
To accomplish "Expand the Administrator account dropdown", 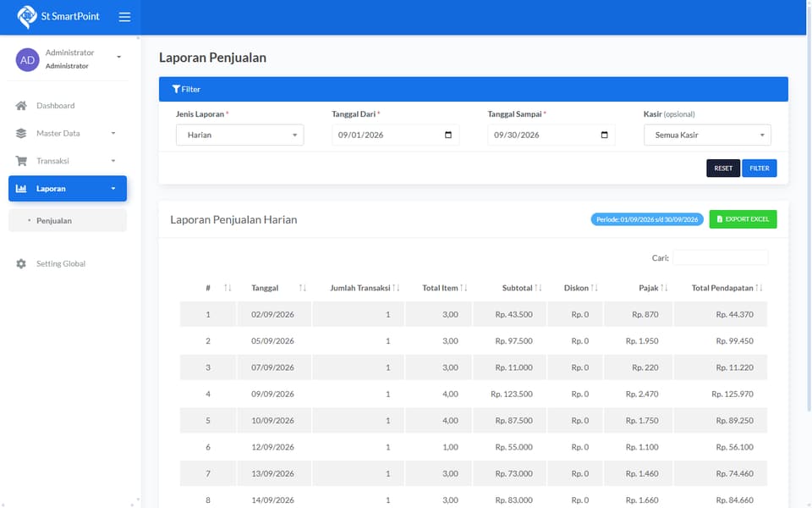I will point(119,57).
